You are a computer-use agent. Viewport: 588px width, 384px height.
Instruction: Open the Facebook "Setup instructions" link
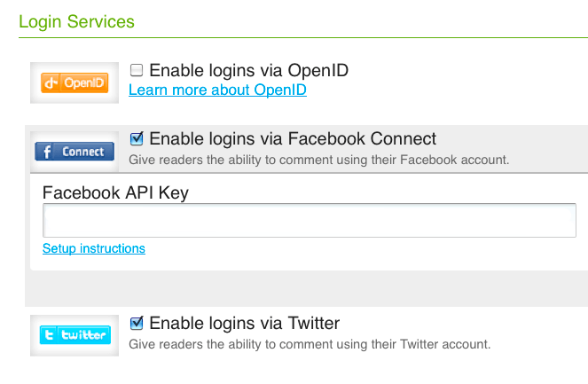(x=93, y=248)
